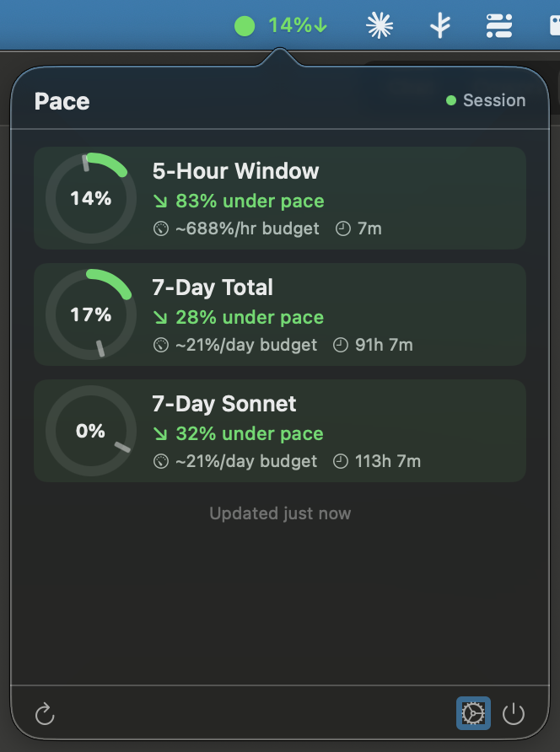Click the gauge icon next to 688%/hr budget
This screenshot has width=560, height=752.
coord(161,228)
